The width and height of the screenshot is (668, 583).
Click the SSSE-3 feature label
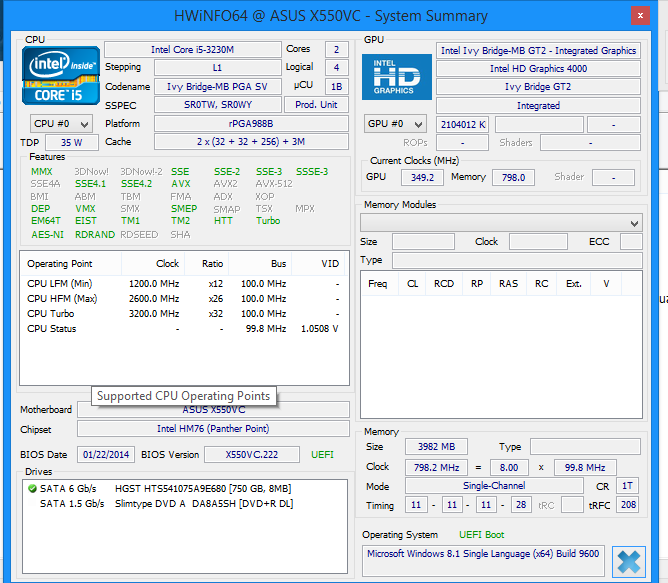click(x=312, y=172)
